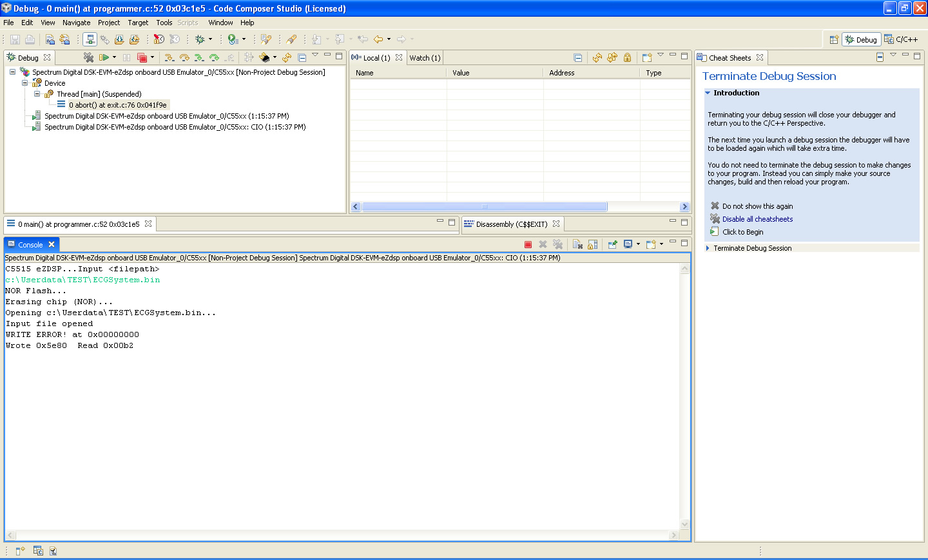Click the main() at programmer.c:52 editor tab
This screenshot has height=560, width=928.
79,224
